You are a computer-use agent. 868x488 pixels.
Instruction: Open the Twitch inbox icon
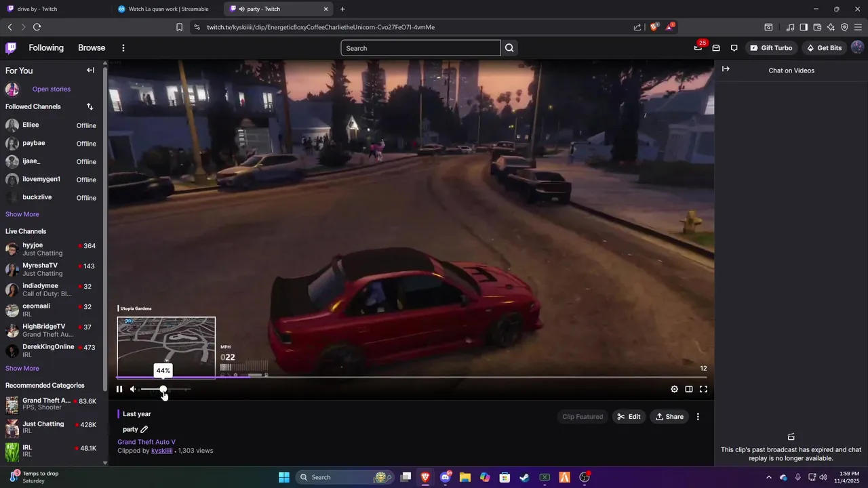coord(716,48)
